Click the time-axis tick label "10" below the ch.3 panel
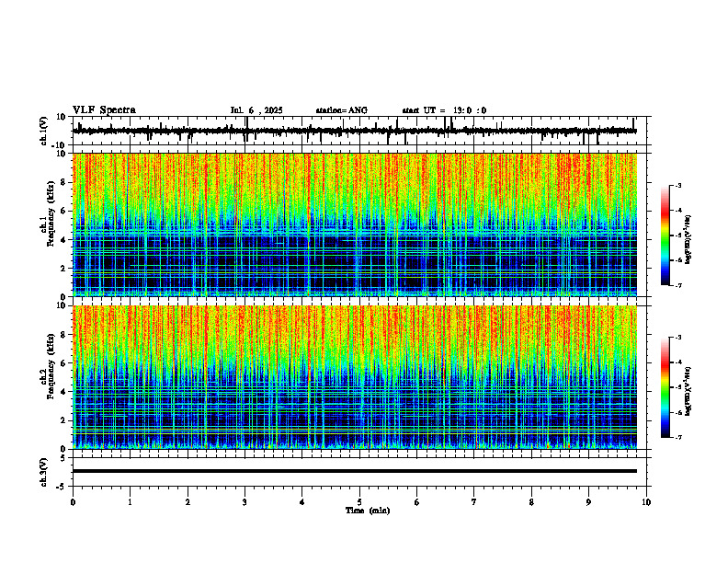This screenshot has width=728, height=563. [x=646, y=502]
